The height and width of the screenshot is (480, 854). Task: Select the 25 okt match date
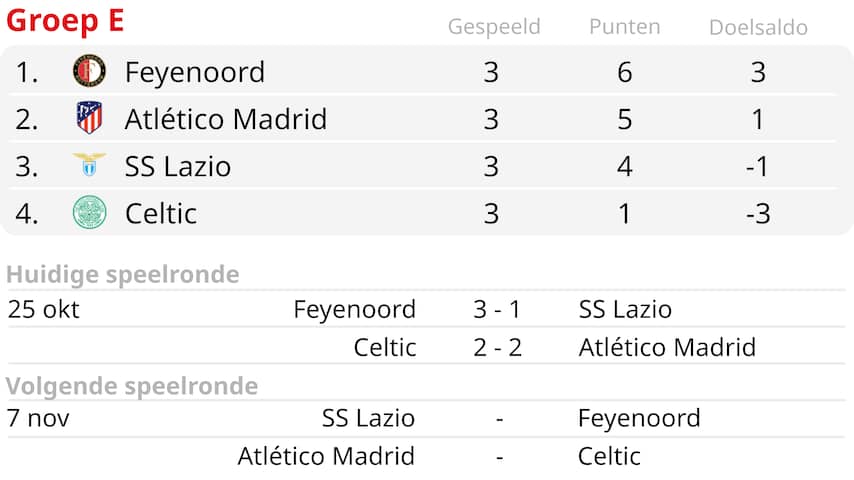43,310
